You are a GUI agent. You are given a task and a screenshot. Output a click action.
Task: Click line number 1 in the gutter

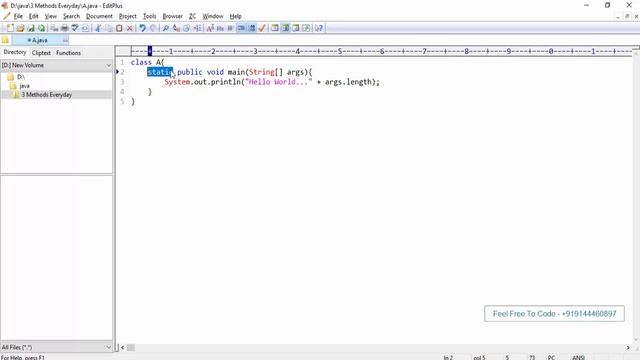pos(122,62)
